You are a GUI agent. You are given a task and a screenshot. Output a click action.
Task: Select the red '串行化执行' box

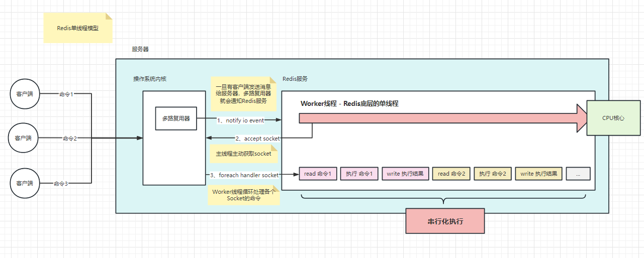click(445, 221)
